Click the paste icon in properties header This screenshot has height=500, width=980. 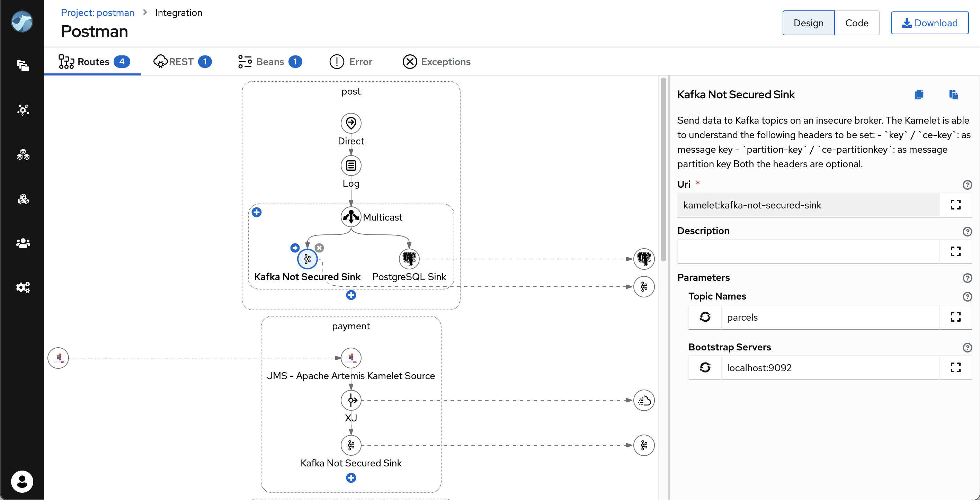click(953, 95)
